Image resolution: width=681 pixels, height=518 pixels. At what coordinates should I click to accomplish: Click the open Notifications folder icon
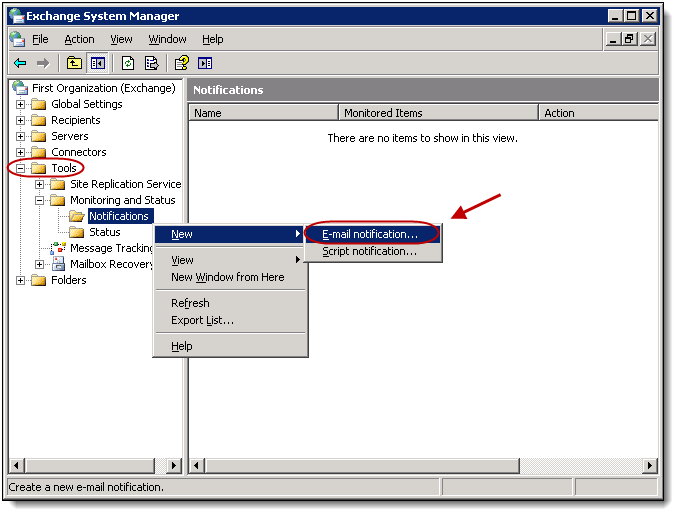pos(77,216)
